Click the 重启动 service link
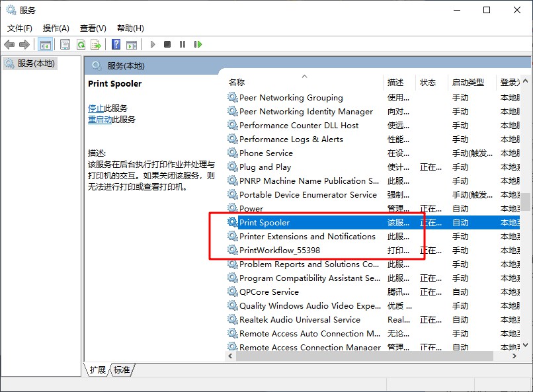 (x=100, y=120)
